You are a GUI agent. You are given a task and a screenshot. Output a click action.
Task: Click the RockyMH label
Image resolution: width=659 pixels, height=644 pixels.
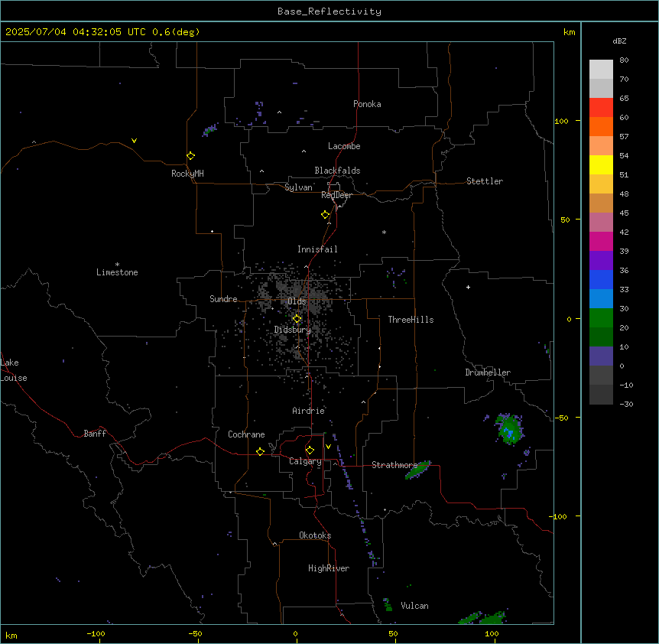coord(187,174)
